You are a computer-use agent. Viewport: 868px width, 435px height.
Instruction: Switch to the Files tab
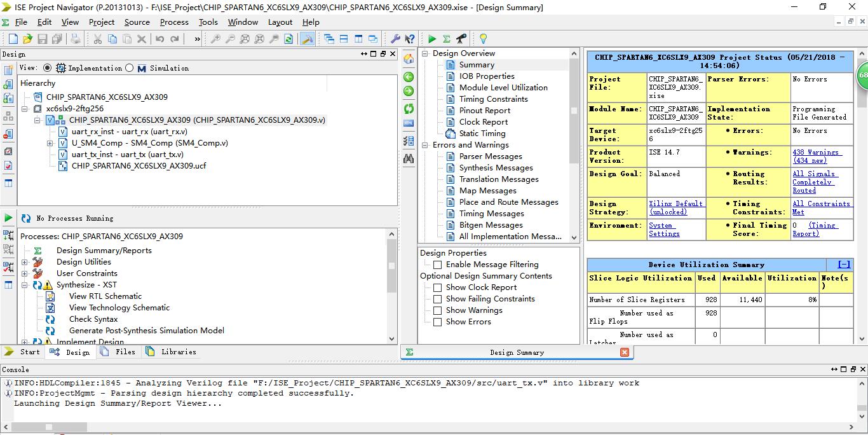coord(119,352)
